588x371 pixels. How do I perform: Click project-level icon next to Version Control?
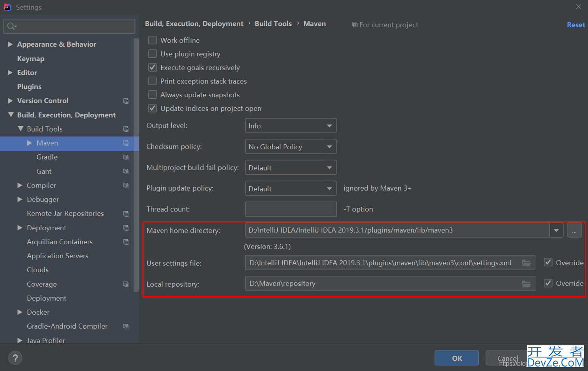pyautogui.click(x=126, y=101)
